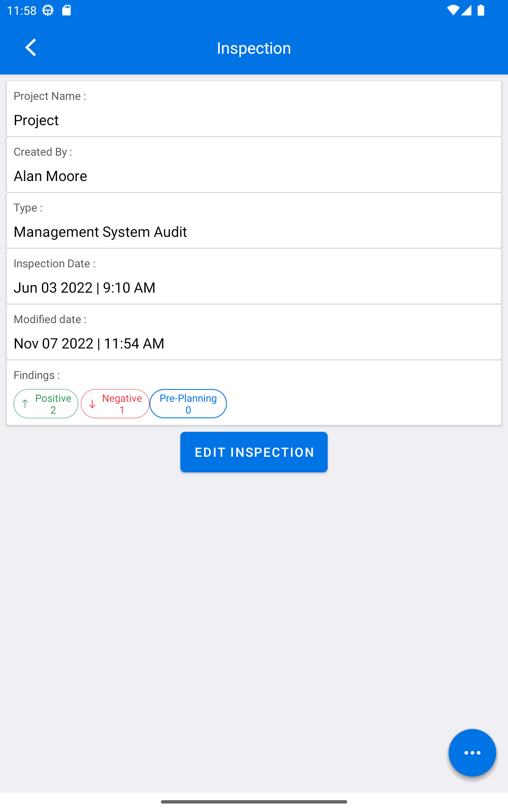
Task: Tap the 'Type :' label
Action: click(28, 208)
